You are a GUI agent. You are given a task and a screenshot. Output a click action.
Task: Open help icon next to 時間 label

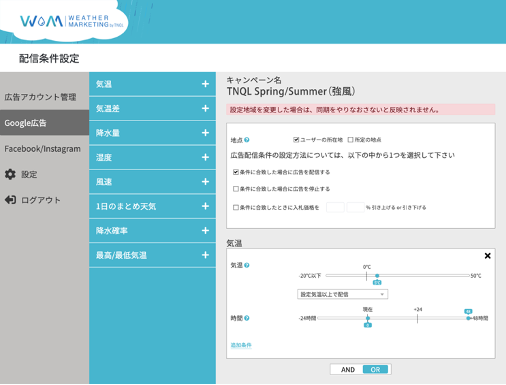(247, 318)
